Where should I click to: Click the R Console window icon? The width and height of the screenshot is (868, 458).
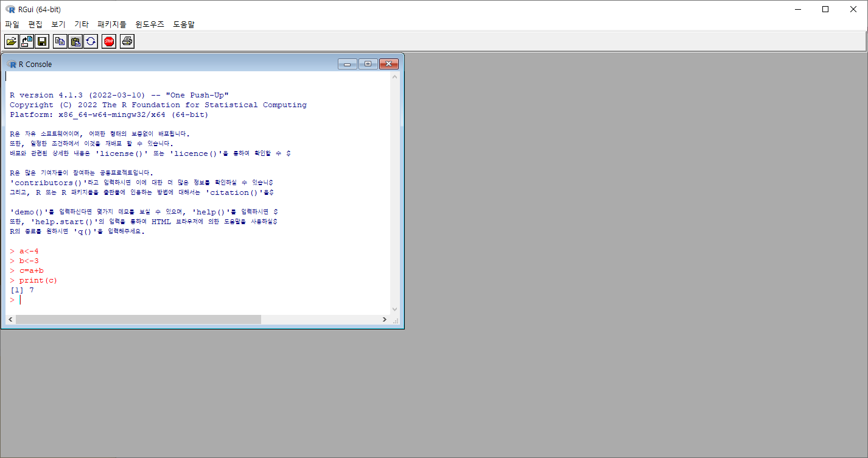pyautogui.click(x=11, y=64)
